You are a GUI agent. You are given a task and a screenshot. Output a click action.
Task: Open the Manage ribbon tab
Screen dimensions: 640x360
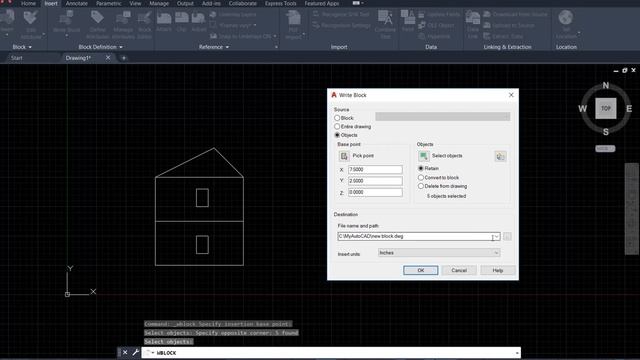pos(159,3)
